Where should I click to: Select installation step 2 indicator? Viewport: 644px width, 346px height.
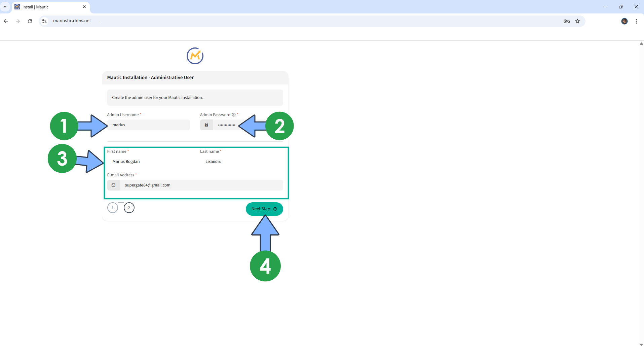pyautogui.click(x=129, y=208)
